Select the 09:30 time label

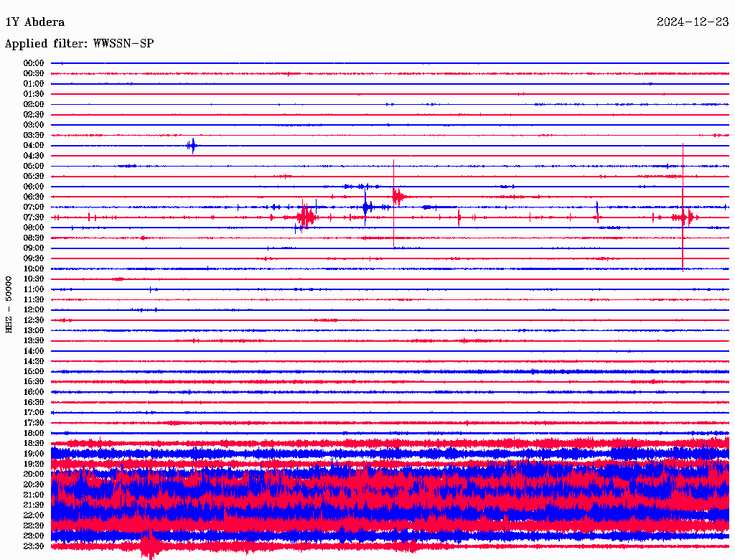(34, 258)
